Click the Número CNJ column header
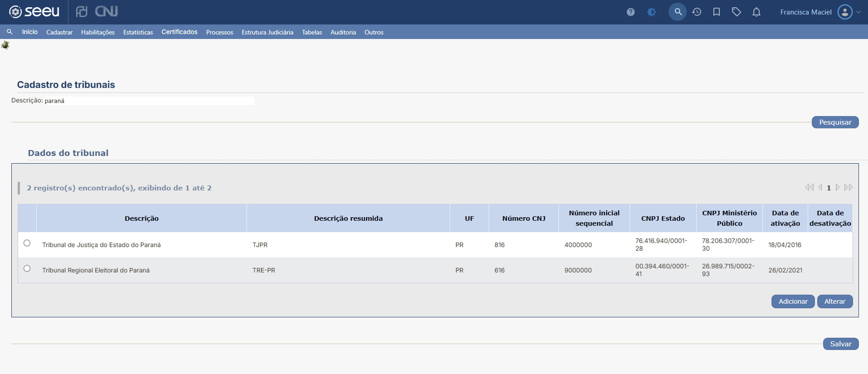Image resolution: width=868 pixels, height=374 pixels. 524,218
